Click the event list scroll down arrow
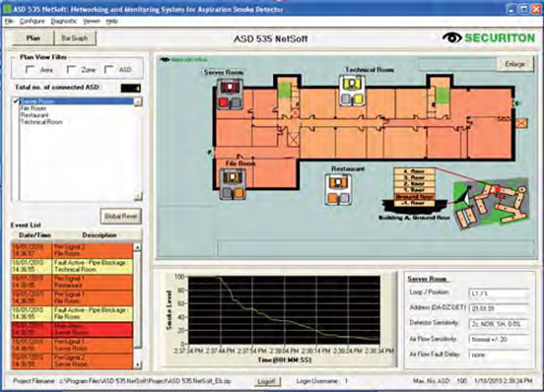 pos(137,364)
